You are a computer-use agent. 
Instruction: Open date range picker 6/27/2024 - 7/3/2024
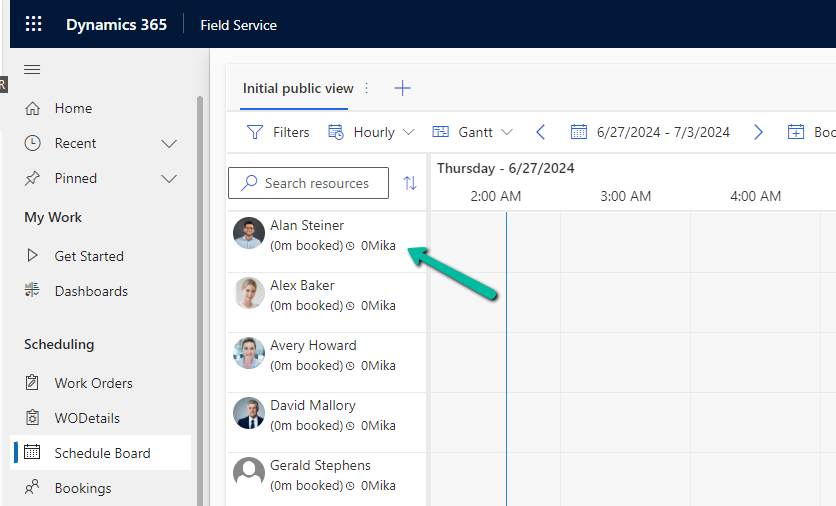click(x=651, y=132)
